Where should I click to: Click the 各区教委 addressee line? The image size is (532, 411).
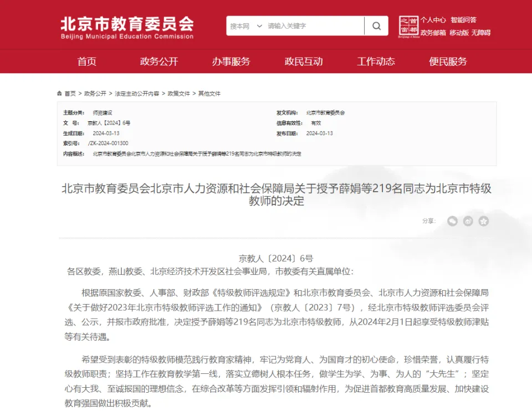click(210, 271)
